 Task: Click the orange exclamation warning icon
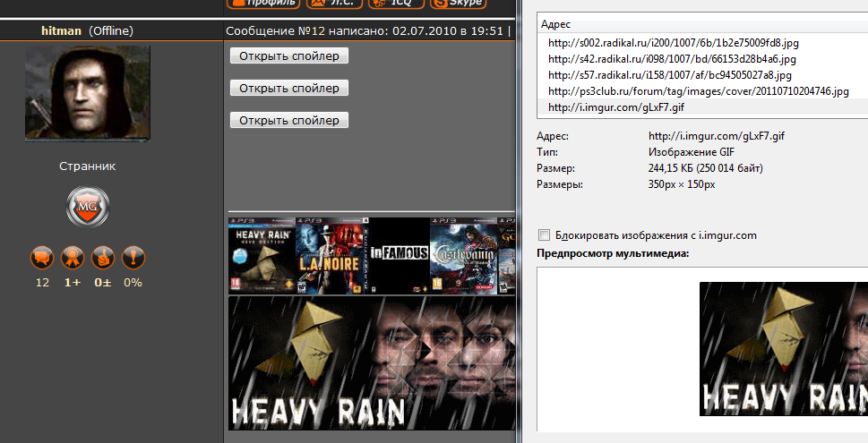coord(133,258)
